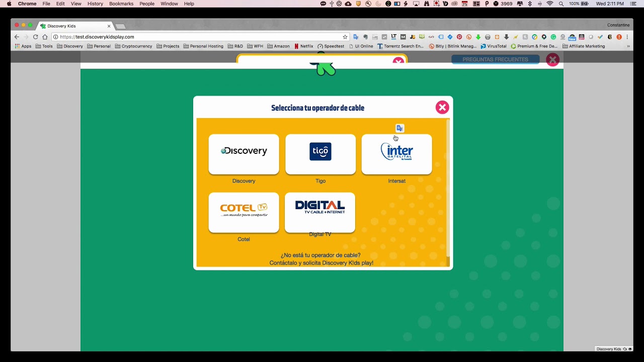Close the Discovery Kids browser tab
The height and width of the screenshot is (362, 644).
[x=109, y=26]
